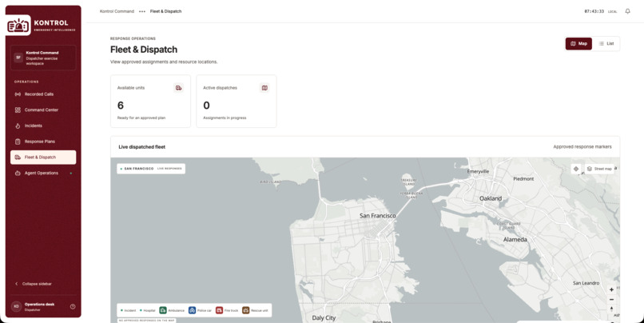Click Daly City label on the map
The height and width of the screenshot is (323, 644).
click(x=324, y=317)
